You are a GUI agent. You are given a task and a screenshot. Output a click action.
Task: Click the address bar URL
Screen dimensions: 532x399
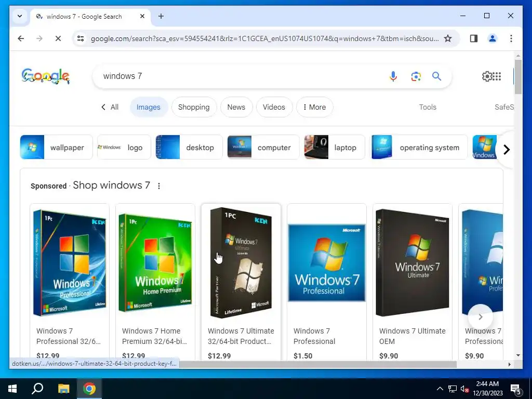click(x=264, y=38)
